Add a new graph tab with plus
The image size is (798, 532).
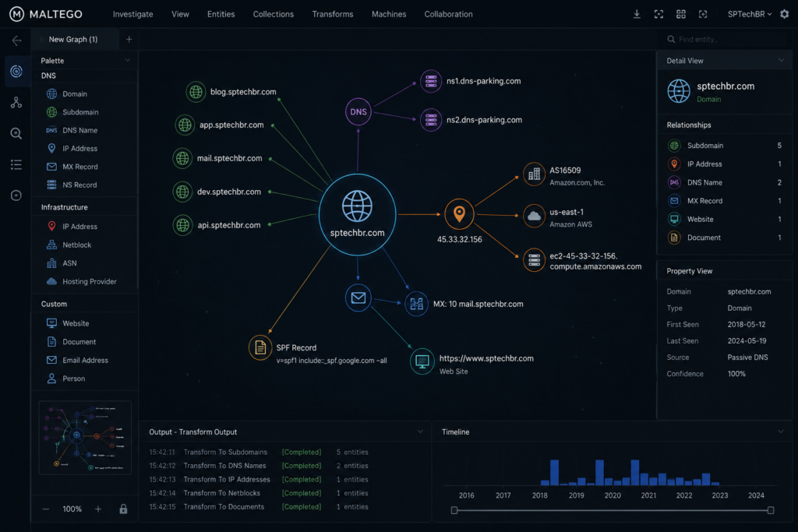pyautogui.click(x=129, y=39)
